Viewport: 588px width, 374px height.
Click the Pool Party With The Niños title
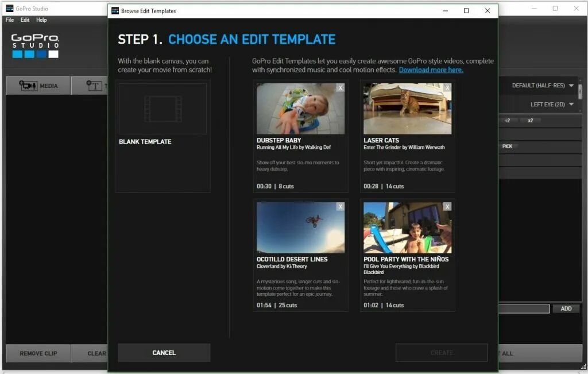(406, 259)
